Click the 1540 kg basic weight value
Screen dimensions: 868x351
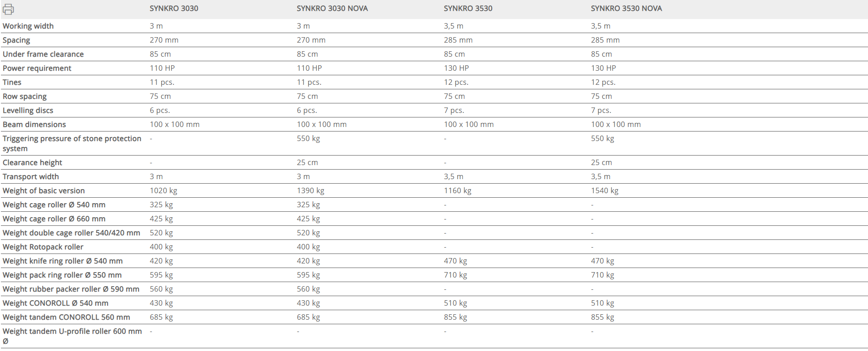(x=604, y=190)
